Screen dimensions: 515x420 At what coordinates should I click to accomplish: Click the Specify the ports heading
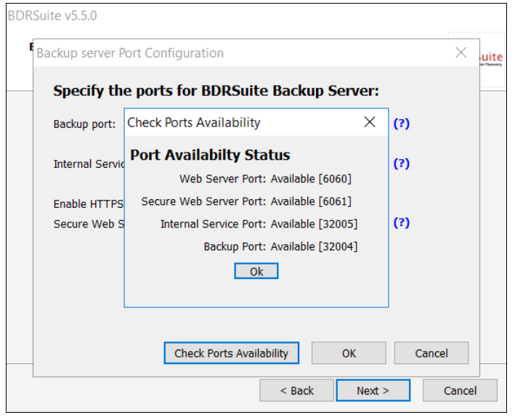(x=216, y=91)
